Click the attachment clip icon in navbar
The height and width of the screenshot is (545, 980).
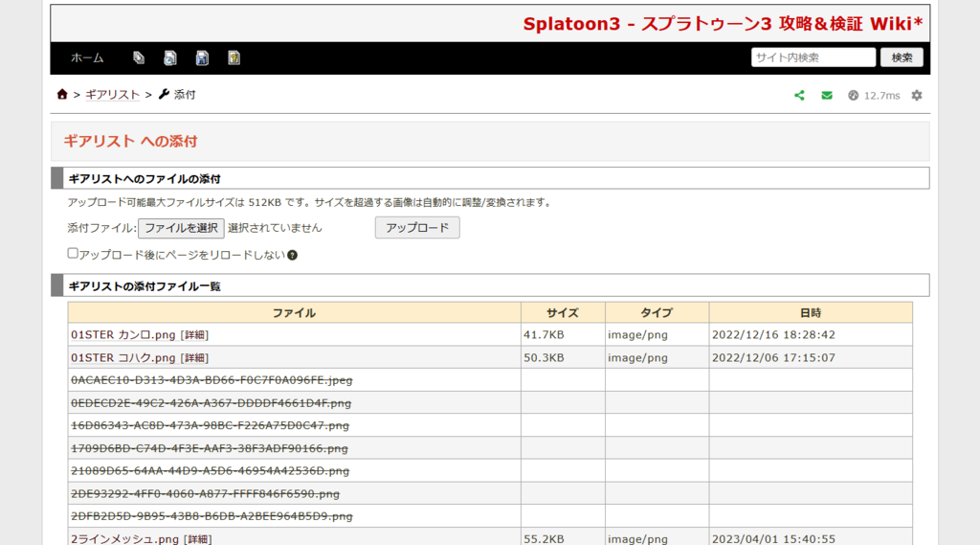[x=139, y=57]
